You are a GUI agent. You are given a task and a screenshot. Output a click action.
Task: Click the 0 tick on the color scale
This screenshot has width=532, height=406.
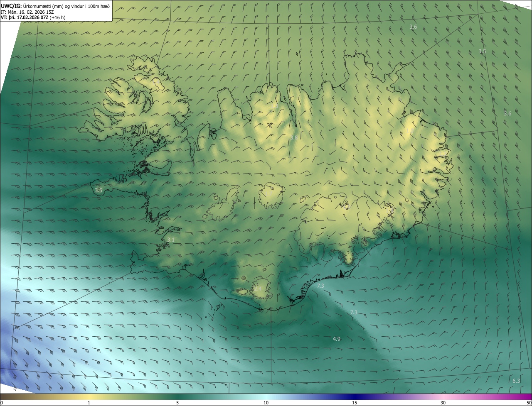(x=1, y=403)
